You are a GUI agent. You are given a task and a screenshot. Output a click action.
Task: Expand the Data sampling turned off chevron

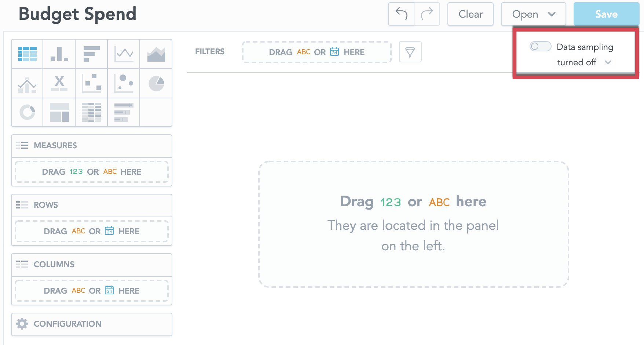pyautogui.click(x=608, y=62)
